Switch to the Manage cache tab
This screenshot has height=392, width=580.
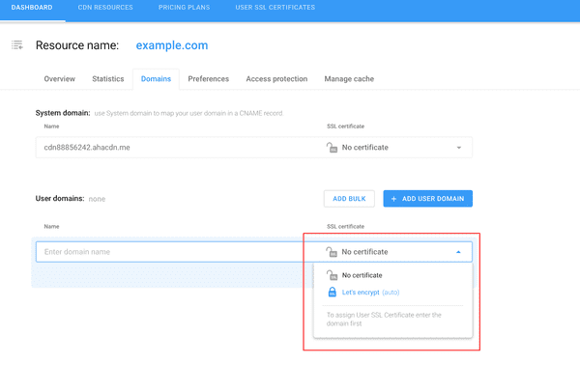click(349, 79)
